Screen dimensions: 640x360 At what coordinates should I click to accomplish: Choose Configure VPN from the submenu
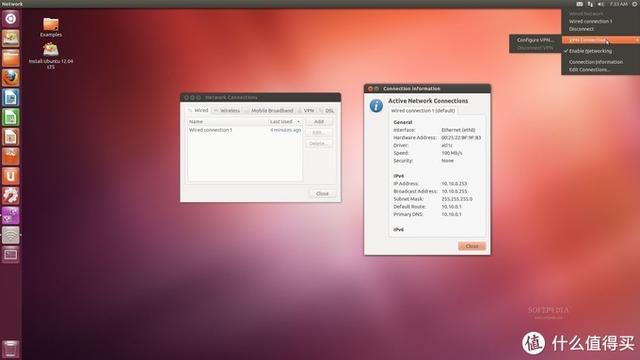pyautogui.click(x=535, y=40)
